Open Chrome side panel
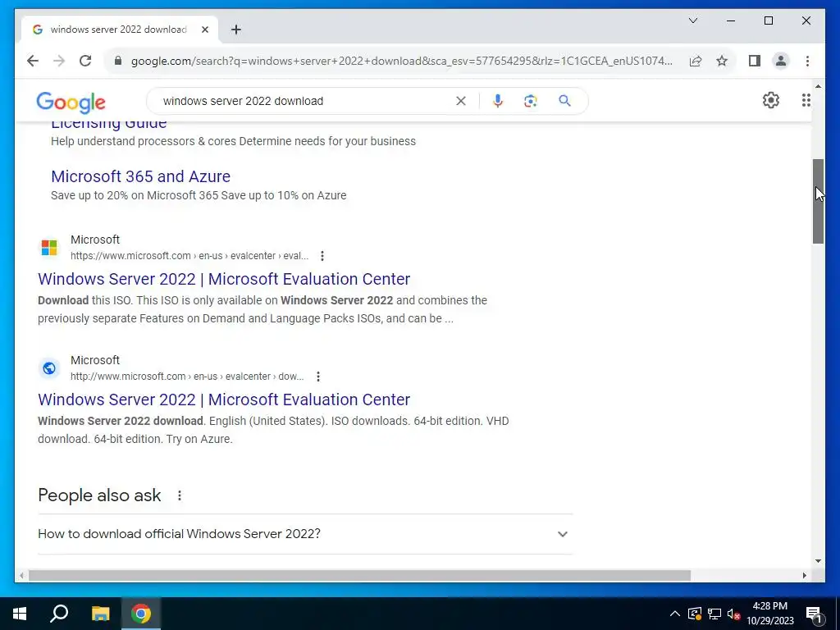Viewport: 840px width, 630px height. (x=755, y=61)
